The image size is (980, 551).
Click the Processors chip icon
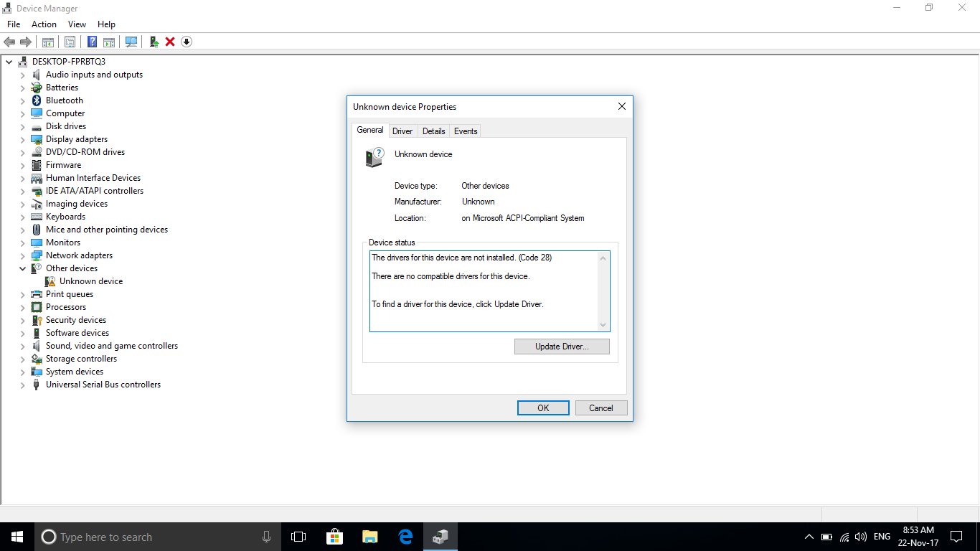pos(37,307)
